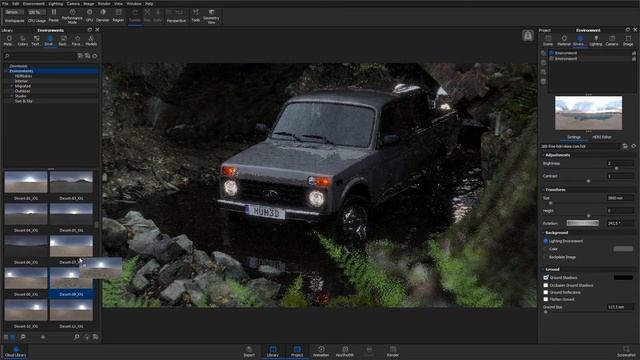Switch to Textures library tab

click(36, 40)
